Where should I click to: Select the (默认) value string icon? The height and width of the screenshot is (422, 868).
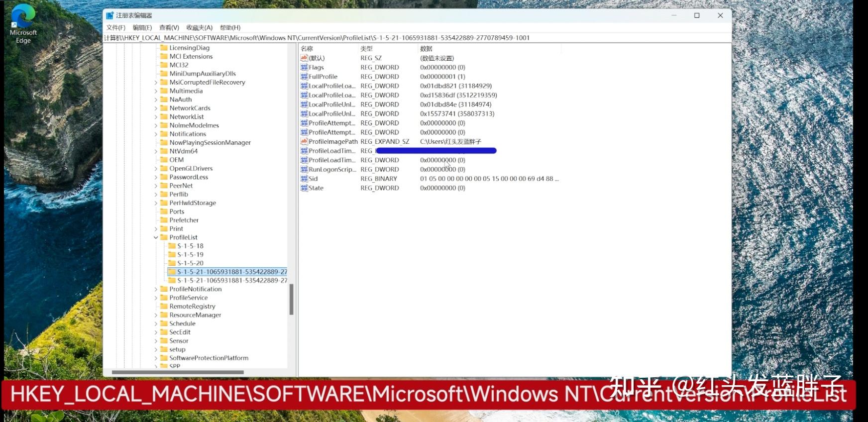tap(304, 58)
